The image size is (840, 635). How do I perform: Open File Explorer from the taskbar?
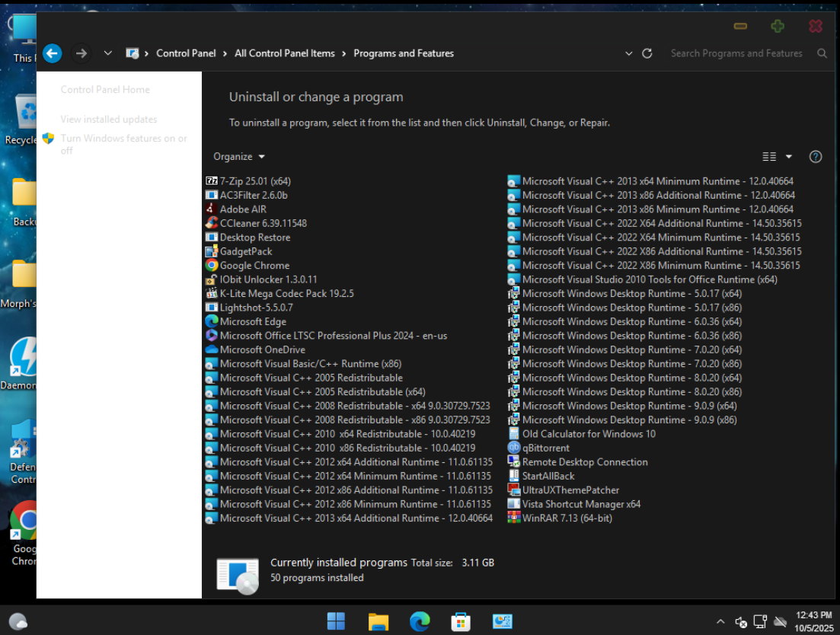point(378,621)
